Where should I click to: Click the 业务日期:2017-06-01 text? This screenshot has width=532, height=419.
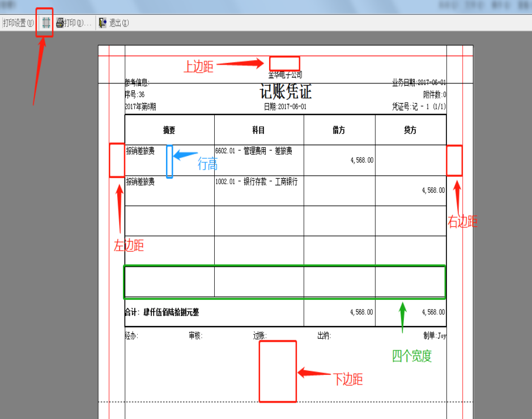point(419,83)
